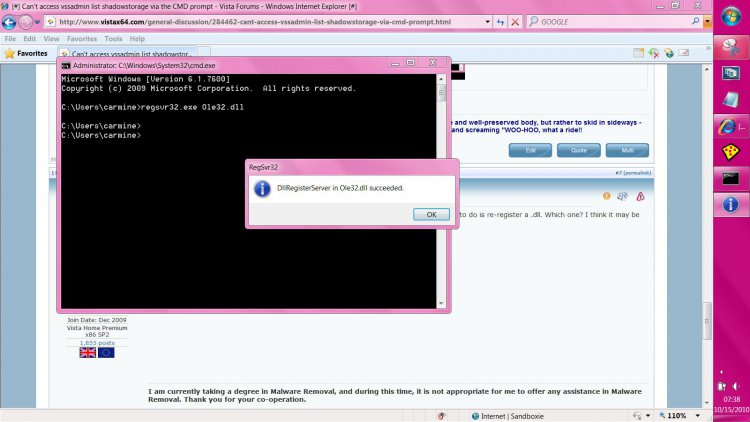750x422 pixels.
Task: Click the blue info icon in RegSvr32 dialog
Action: tap(262, 189)
